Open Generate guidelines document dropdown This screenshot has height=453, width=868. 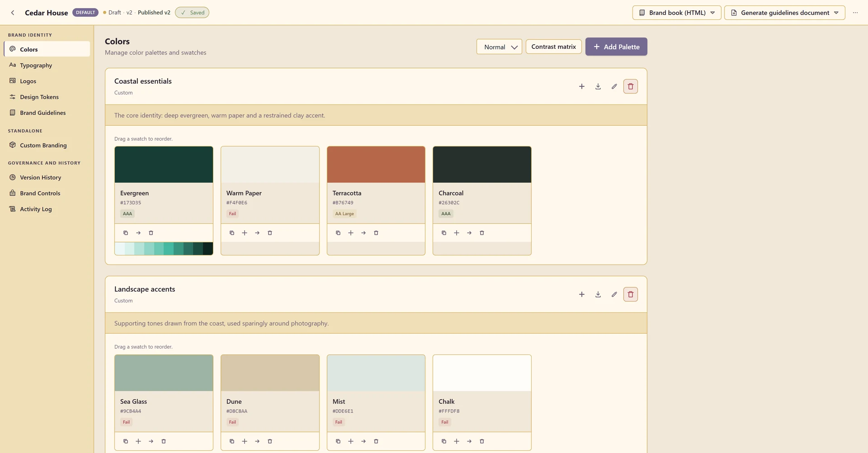point(785,13)
